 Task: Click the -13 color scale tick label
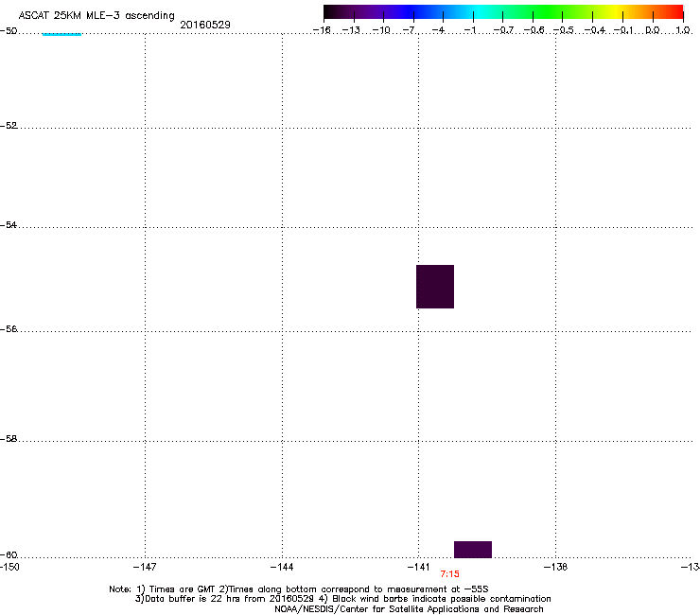(351, 30)
